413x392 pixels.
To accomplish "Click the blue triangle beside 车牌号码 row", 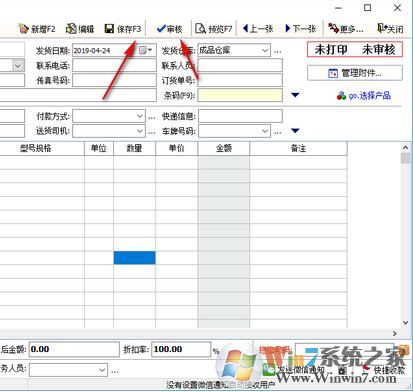I will tap(295, 130).
